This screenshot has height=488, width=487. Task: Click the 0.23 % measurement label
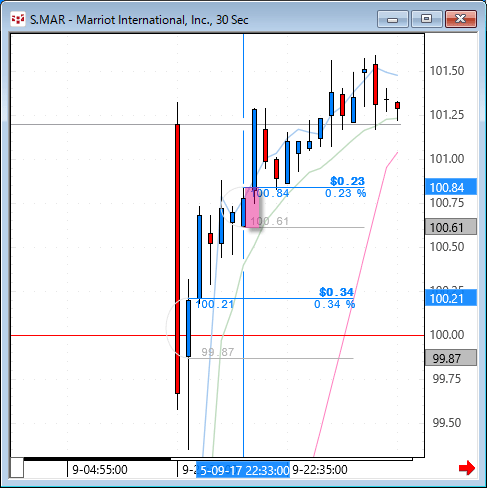coord(346,193)
